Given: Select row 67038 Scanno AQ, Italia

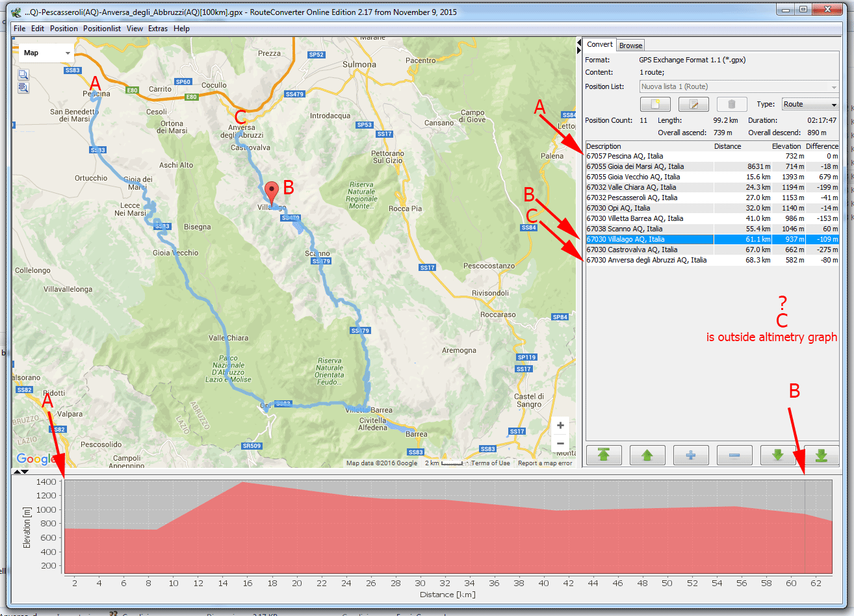Looking at the screenshot, I should click(x=712, y=229).
